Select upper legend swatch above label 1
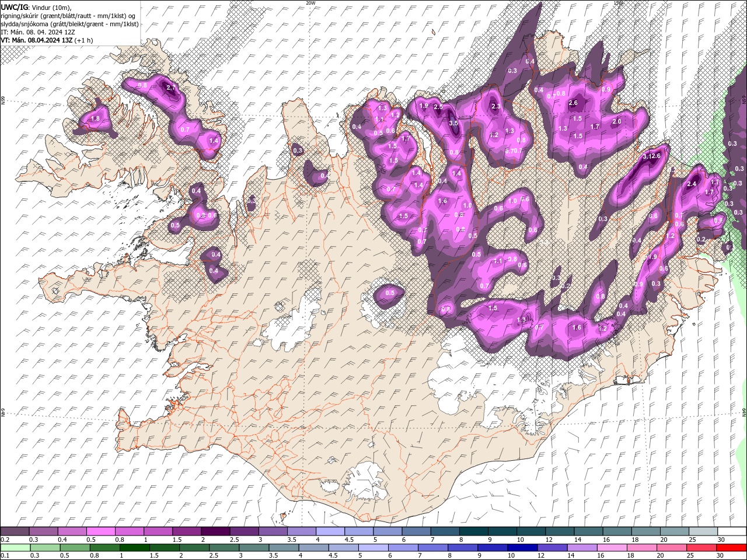 tap(158, 531)
